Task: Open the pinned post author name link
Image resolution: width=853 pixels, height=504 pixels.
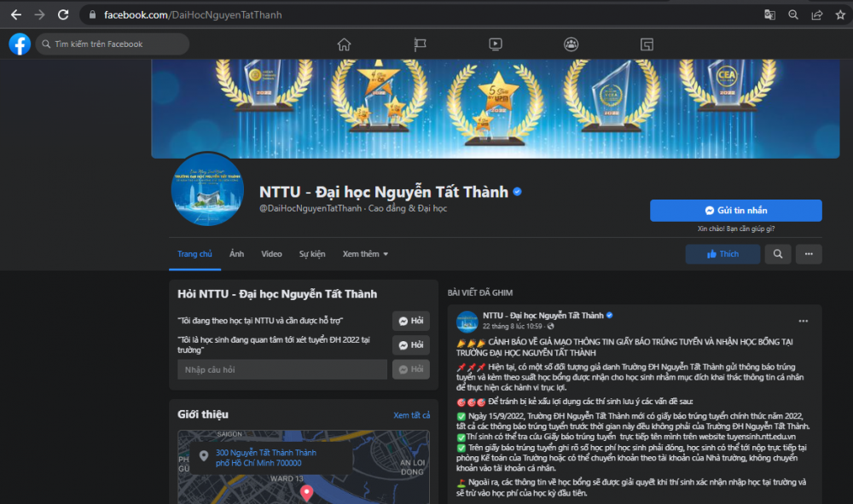Action: (x=543, y=316)
